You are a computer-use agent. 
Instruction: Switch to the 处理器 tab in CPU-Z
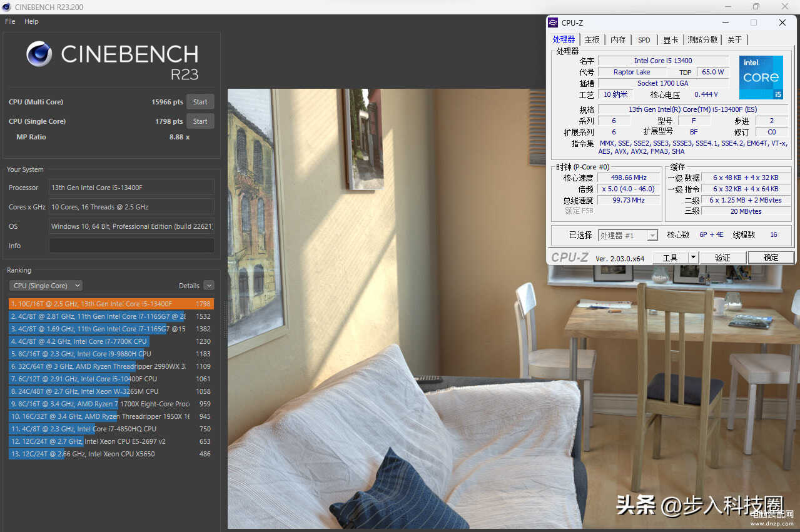[564, 39]
